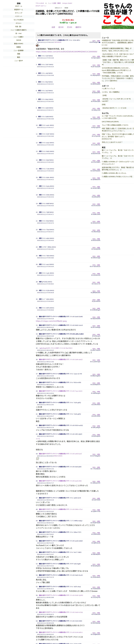Click 大砲 link on post 46
Viewport: 134px width, 644px height.
tap(98, 481)
